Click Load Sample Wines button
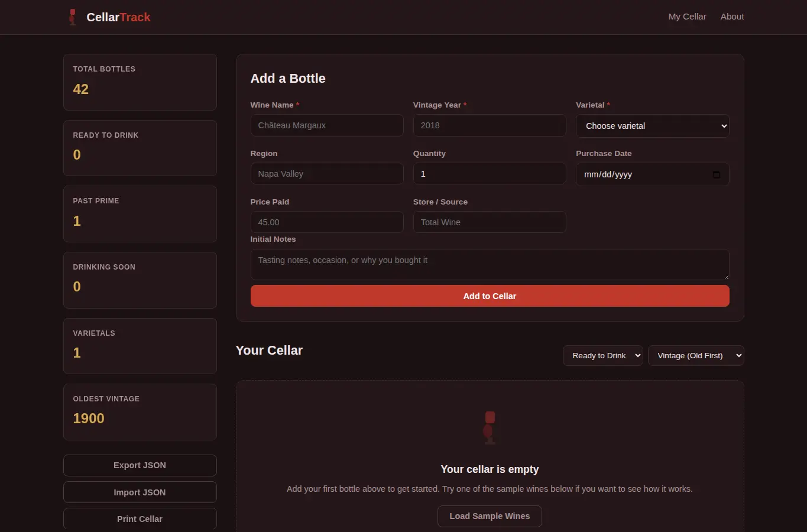The width and height of the screenshot is (807, 532). click(x=490, y=516)
